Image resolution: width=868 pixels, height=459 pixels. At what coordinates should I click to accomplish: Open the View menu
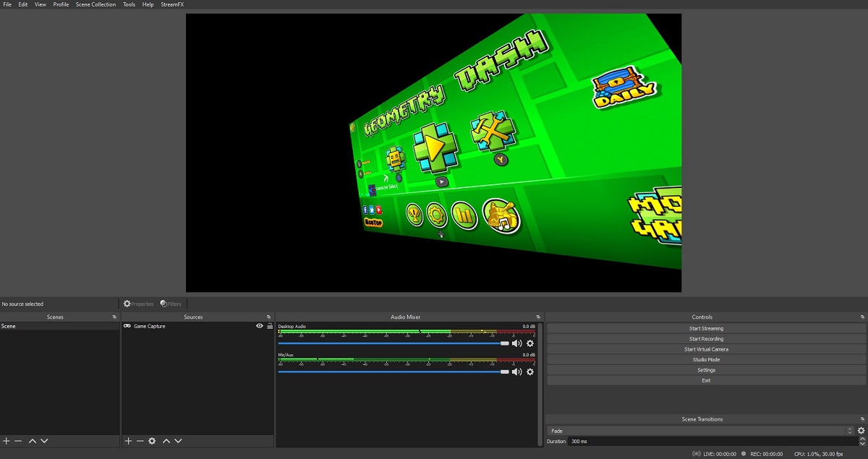41,4
